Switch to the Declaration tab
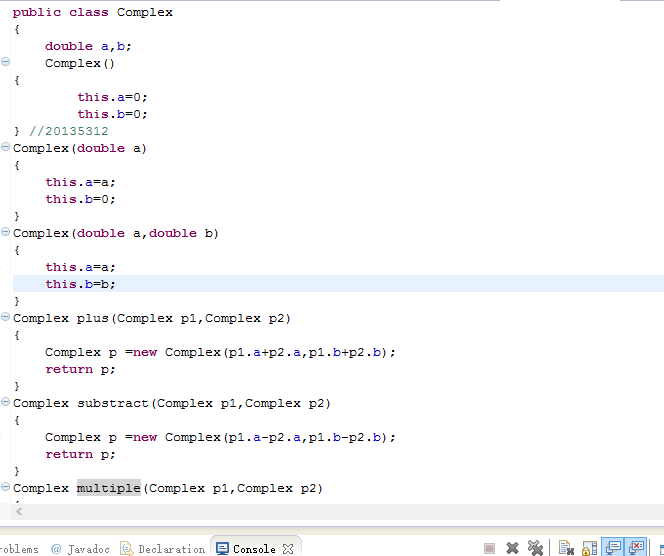Viewport: 664px width, 556px height. coord(163,549)
